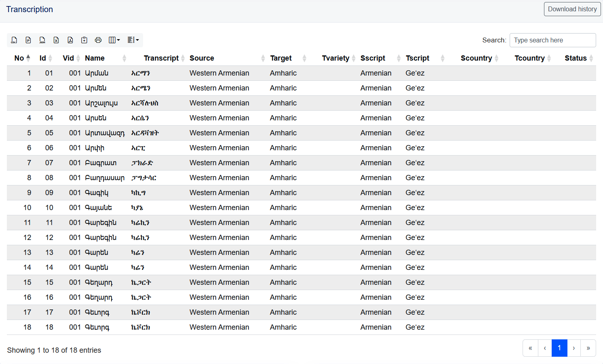Sort table by No column

pyautogui.click(x=22, y=58)
